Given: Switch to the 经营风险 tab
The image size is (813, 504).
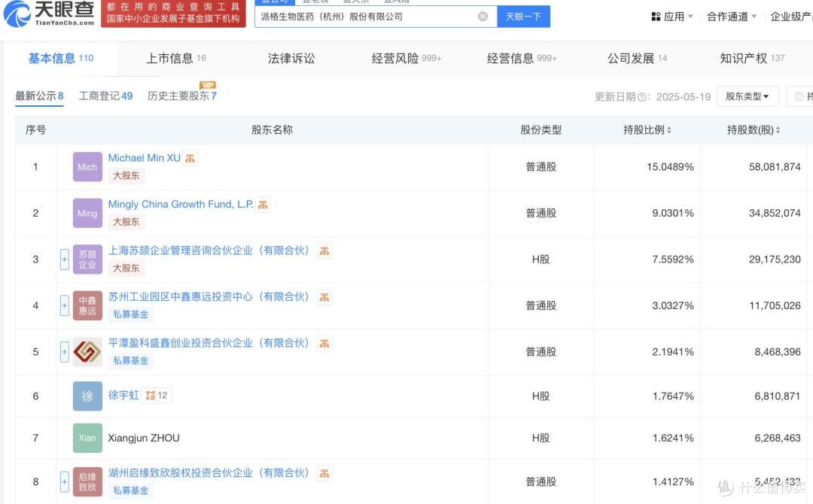Looking at the screenshot, I should tap(406, 59).
